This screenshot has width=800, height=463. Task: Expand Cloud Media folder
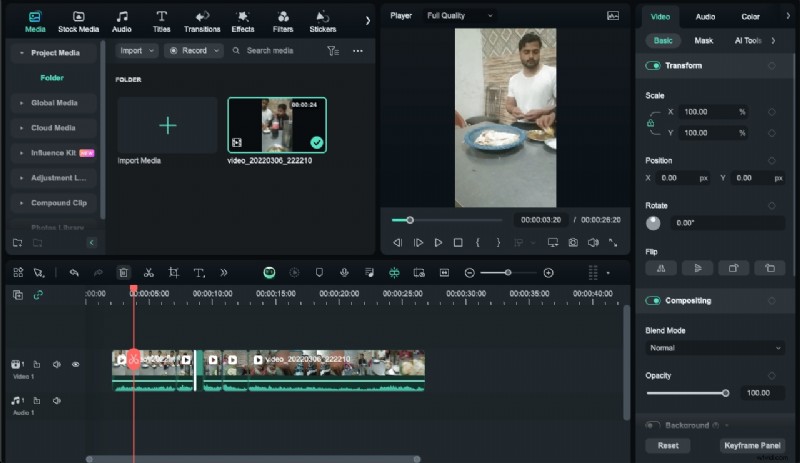point(21,128)
